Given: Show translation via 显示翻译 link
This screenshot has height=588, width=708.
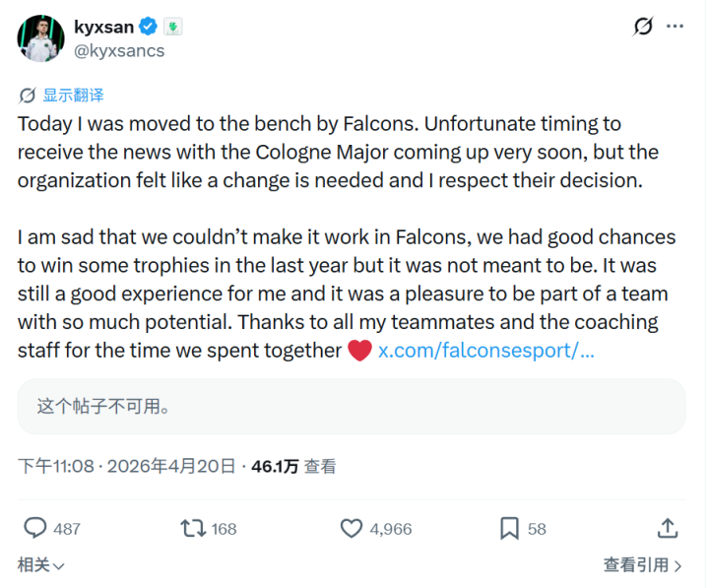Looking at the screenshot, I should click(73, 96).
